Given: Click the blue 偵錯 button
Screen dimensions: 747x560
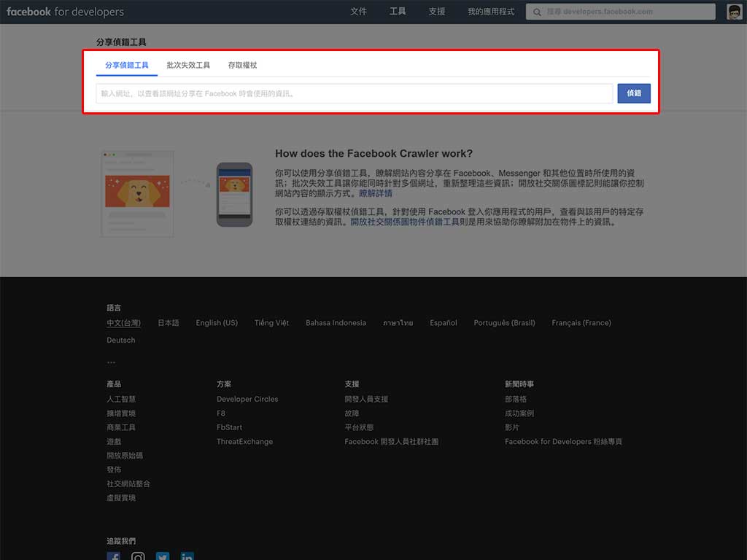Looking at the screenshot, I should (634, 93).
